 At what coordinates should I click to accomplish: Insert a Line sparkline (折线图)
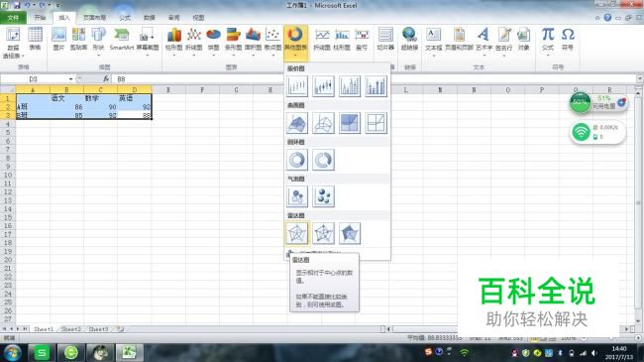pos(322,40)
